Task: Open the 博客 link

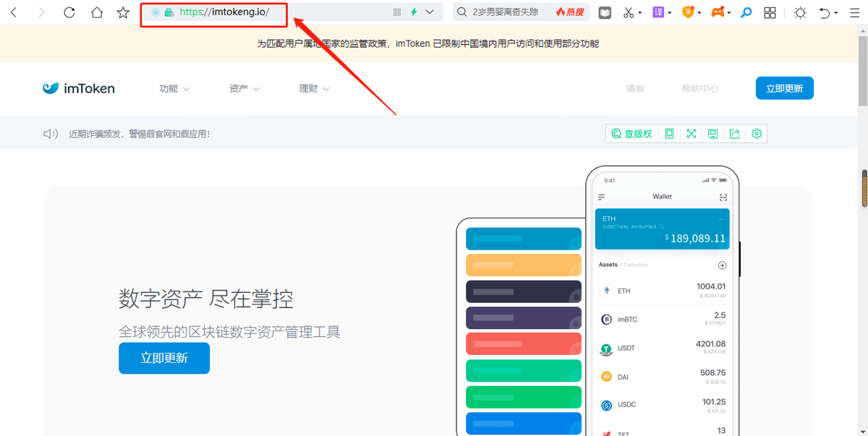Action: (635, 88)
